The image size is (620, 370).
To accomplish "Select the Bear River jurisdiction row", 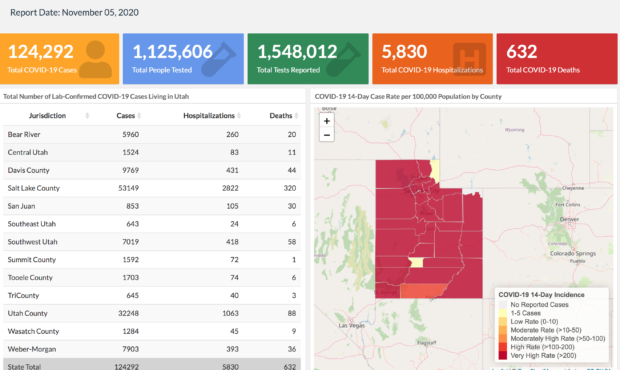I will [x=152, y=134].
